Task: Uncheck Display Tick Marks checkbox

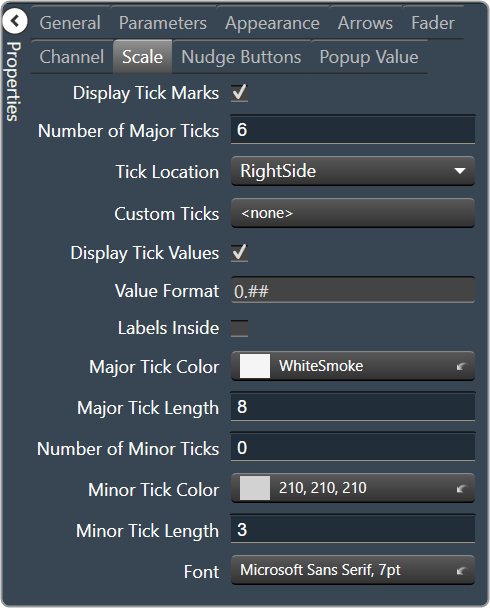Action: coord(239,93)
